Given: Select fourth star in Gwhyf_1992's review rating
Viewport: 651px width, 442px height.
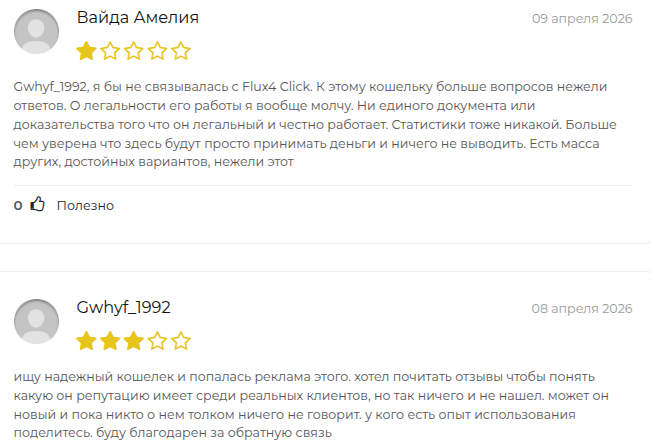Looking at the screenshot, I should pos(157,340).
